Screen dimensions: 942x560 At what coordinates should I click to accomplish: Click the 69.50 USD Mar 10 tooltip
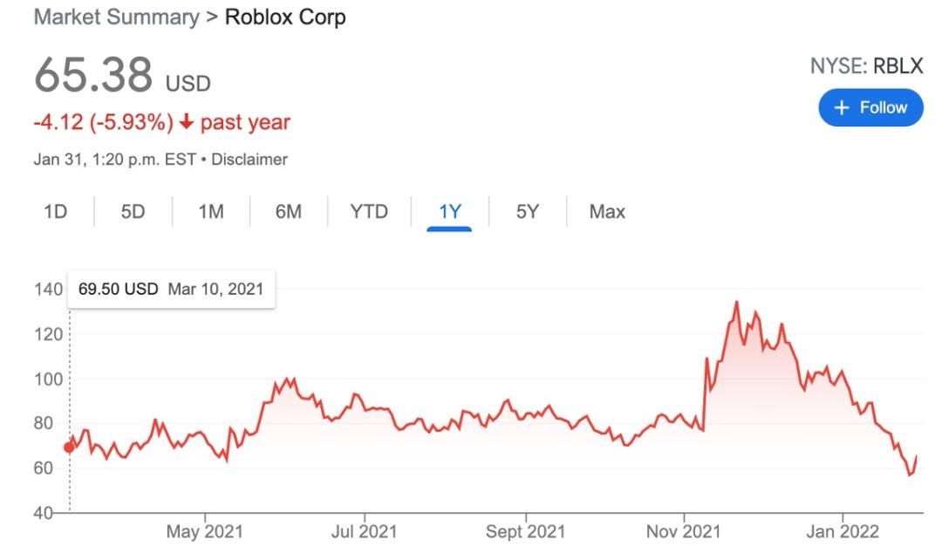point(171,289)
